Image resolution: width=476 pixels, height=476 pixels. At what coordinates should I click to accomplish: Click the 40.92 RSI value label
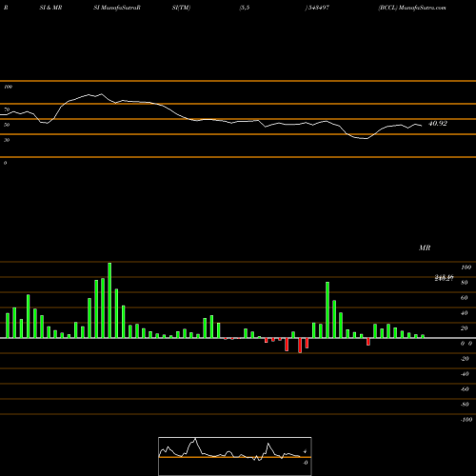[x=438, y=124]
